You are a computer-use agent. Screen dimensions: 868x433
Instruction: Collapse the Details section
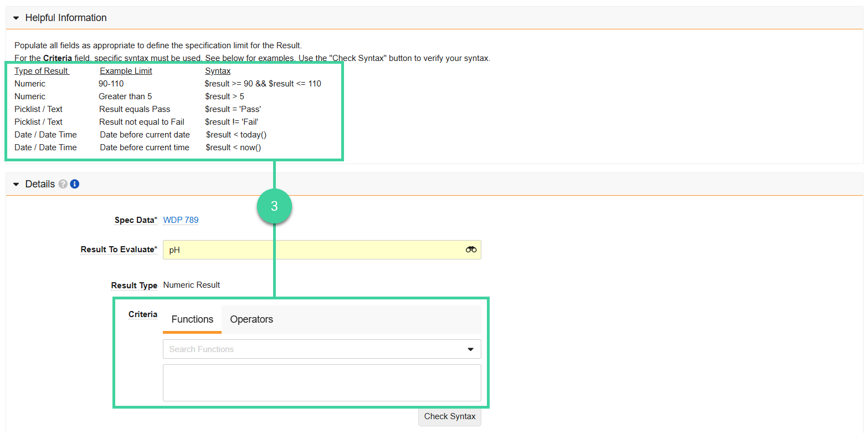15,184
